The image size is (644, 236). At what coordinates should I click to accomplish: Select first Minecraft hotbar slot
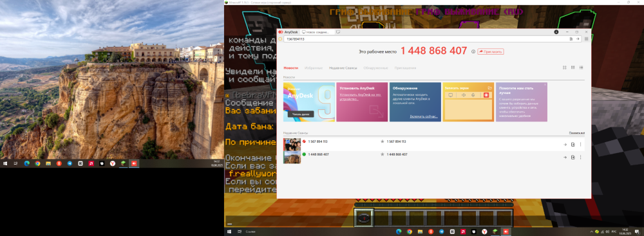click(x=363, y=218)
